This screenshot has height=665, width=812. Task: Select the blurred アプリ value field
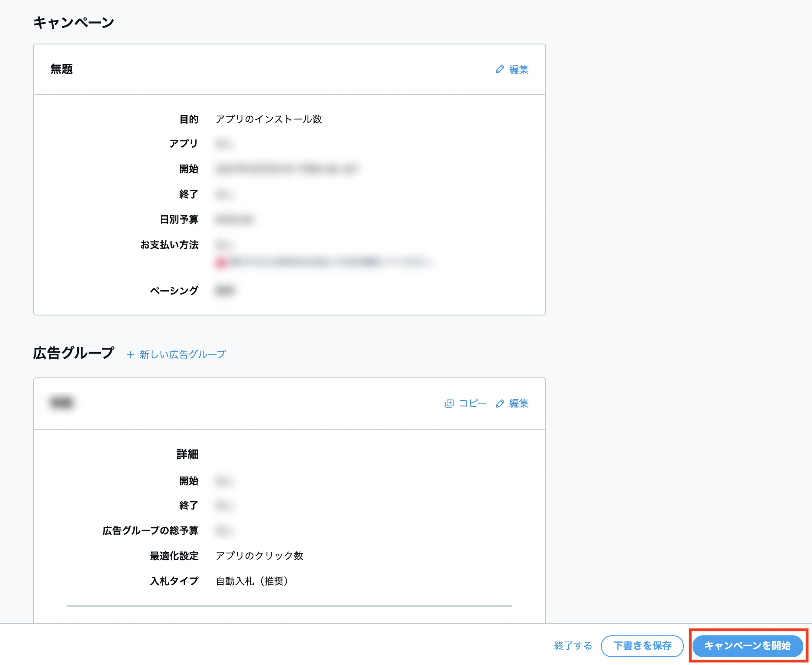pyautogui.click(x=225, y=144)
